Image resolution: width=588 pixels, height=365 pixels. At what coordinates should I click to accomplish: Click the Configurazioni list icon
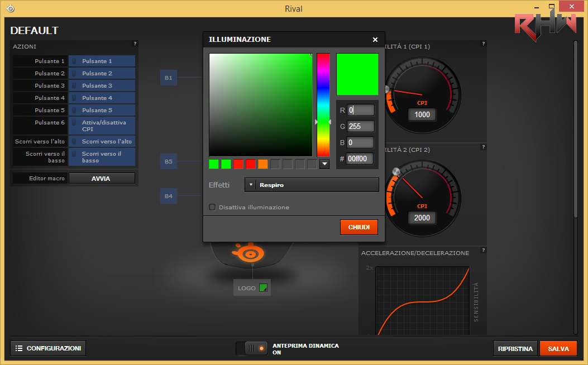pos(19,348)
